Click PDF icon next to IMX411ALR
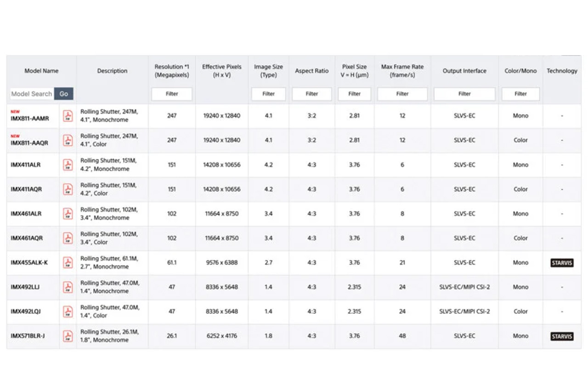This screenshot has height=392, width=588. pos(68,165)
